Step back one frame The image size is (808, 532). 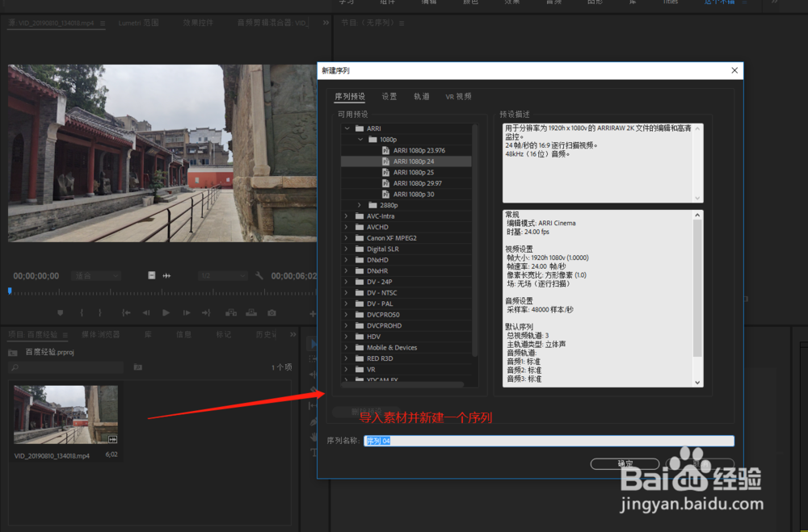tap(145, 312)
